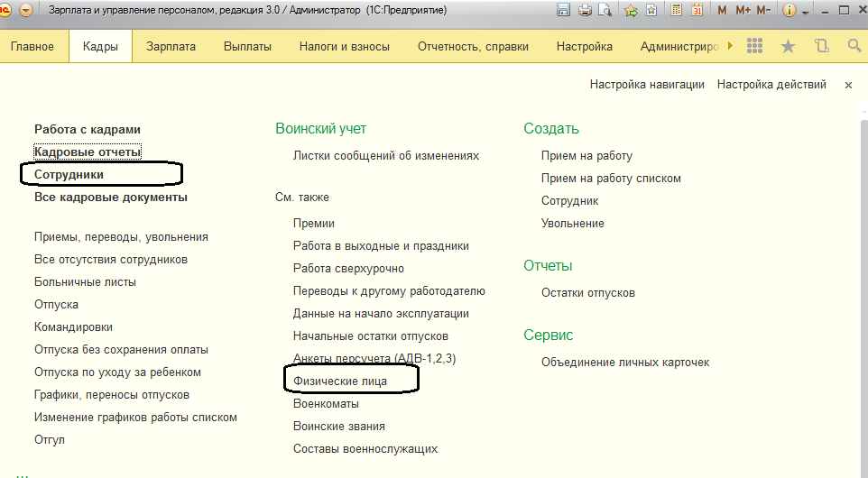Open Администрирование section tab

pyautogui.click(x=679, y=47)
